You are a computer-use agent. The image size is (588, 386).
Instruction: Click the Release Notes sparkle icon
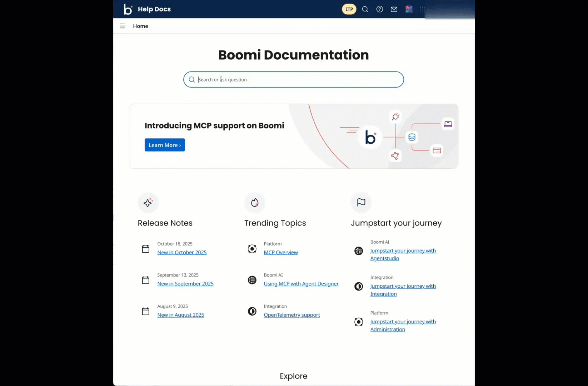pos(148,203)
